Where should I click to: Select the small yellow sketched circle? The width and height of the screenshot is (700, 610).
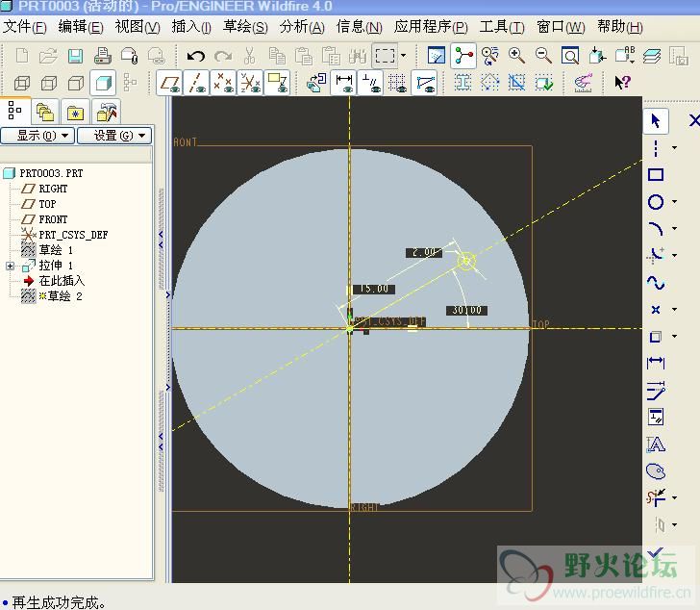pyautogui.click(x=466, y=261)
